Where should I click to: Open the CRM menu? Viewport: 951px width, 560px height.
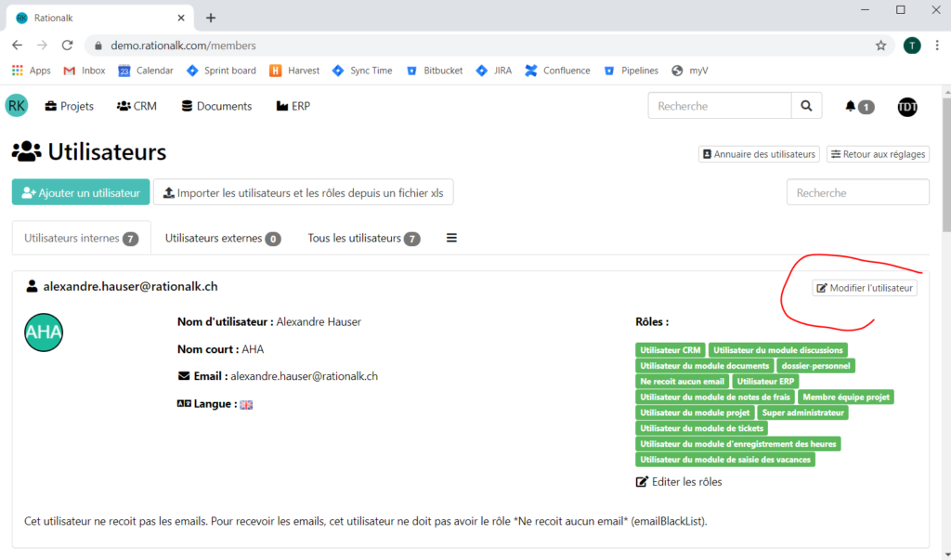[137, 106]
